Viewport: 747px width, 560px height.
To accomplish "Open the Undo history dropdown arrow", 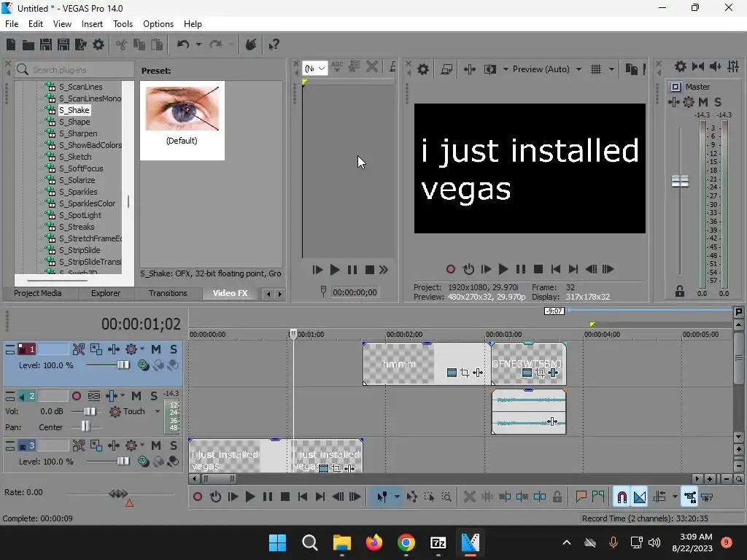I will (x=198, y=44).
